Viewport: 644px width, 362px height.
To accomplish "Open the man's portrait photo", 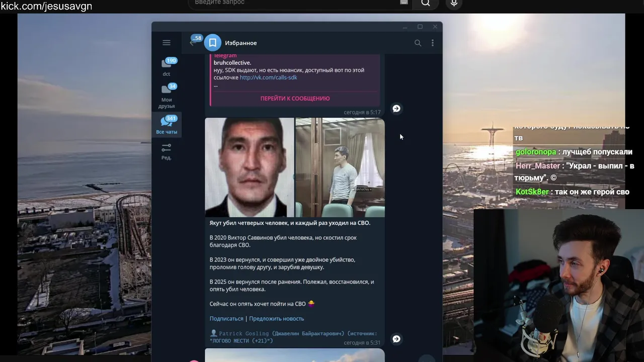I will (250, 167).
